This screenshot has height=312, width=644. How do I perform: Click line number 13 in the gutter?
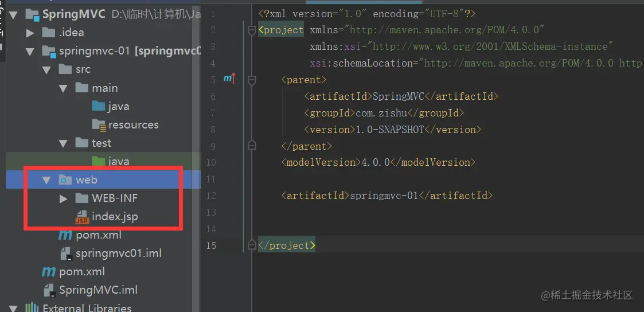coord(210,212)
